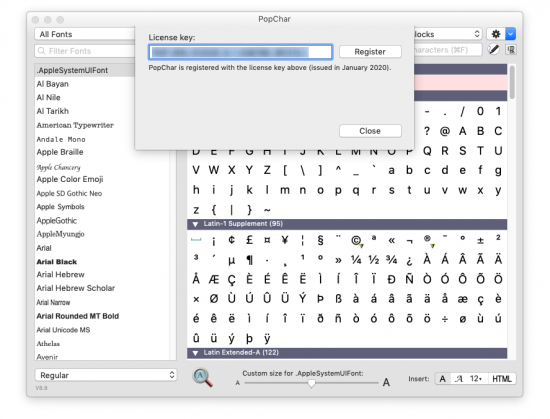Click the Æ uppercase ligature character

214,279
